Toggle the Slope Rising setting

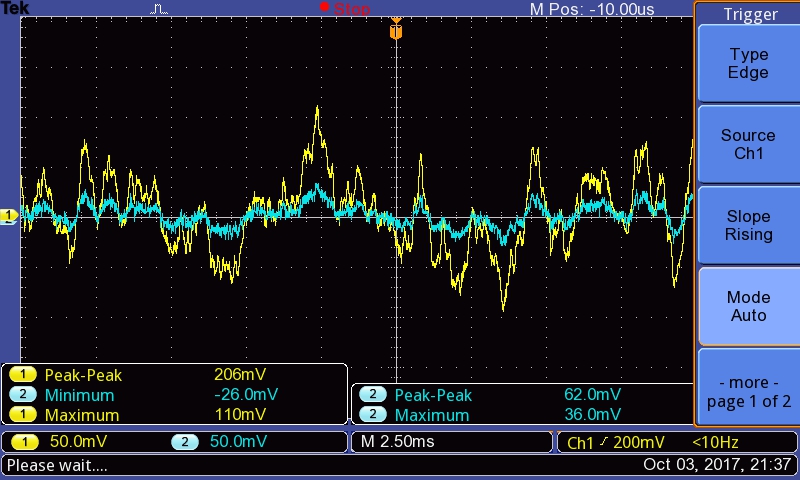tap(748, 225)
